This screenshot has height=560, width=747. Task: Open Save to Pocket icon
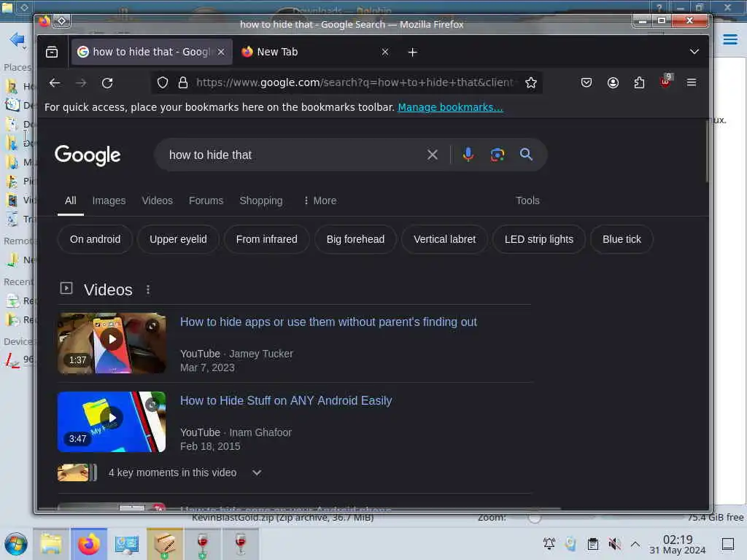point(587,83)
